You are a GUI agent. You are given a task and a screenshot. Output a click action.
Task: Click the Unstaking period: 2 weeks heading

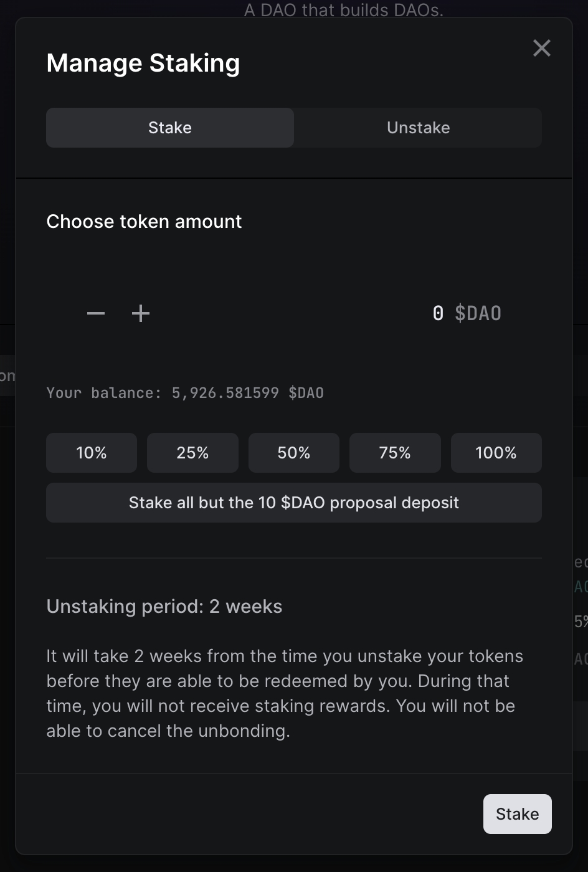pyautogui.click(x=164, y=607)
